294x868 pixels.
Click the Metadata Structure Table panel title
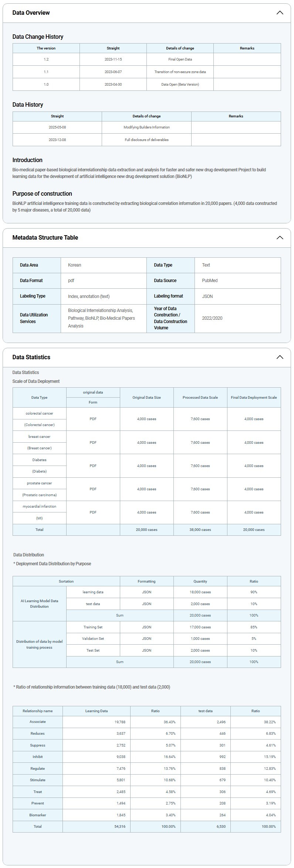tap(45, 237)
